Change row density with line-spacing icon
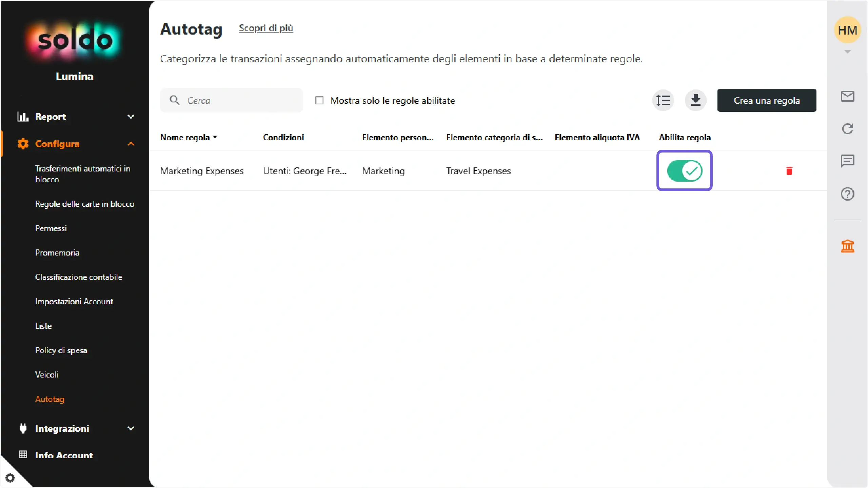The image size is (868, 488). [663, 100]
